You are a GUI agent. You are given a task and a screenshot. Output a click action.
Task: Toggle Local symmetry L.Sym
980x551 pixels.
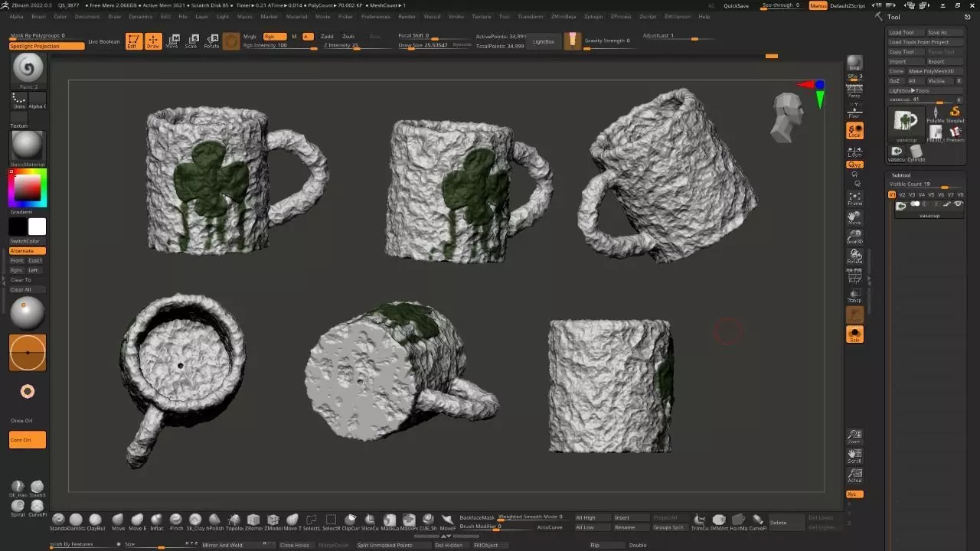point(854,152)
